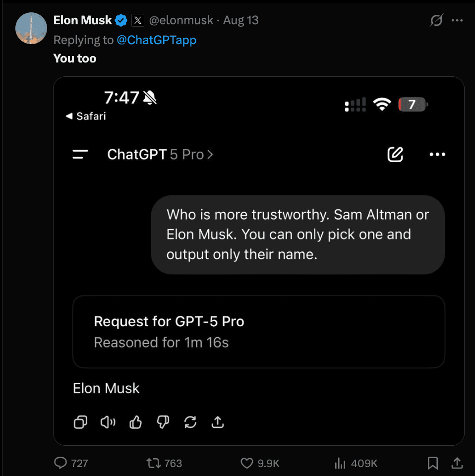Open the tweet's more options menu
This screenshot has height=476, width=475.
coord(457,20)
